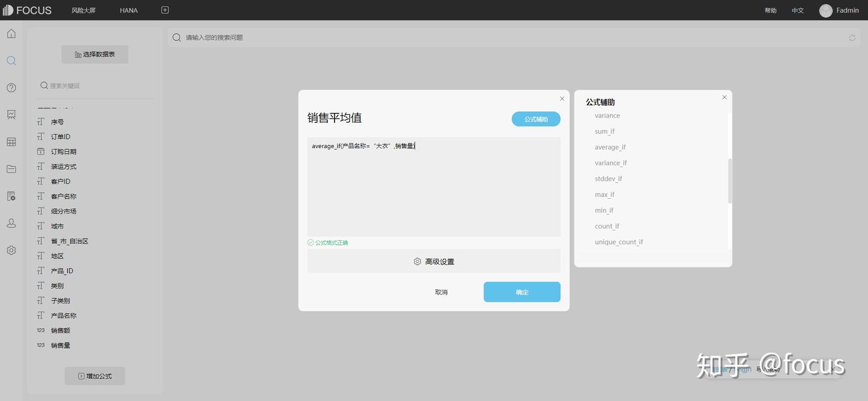868x401 pixels.
Task: Click the 选择数据表 button
Action: (x=94, y=54)
